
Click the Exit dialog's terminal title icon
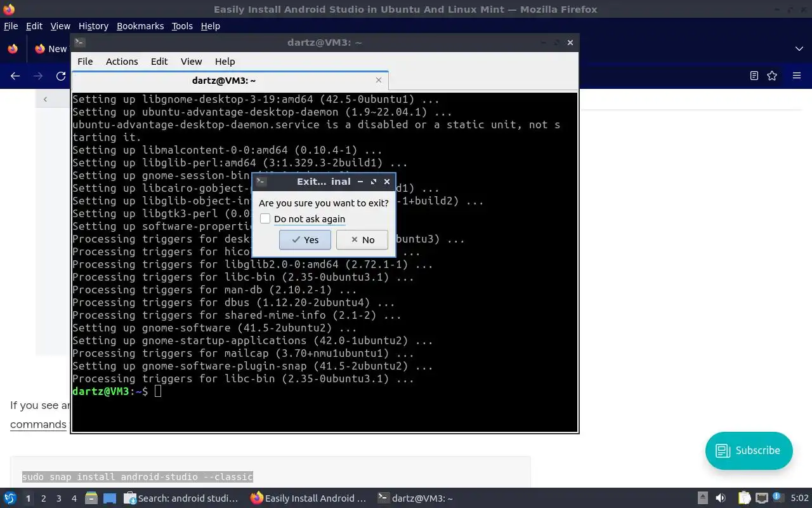coord(260,182)
